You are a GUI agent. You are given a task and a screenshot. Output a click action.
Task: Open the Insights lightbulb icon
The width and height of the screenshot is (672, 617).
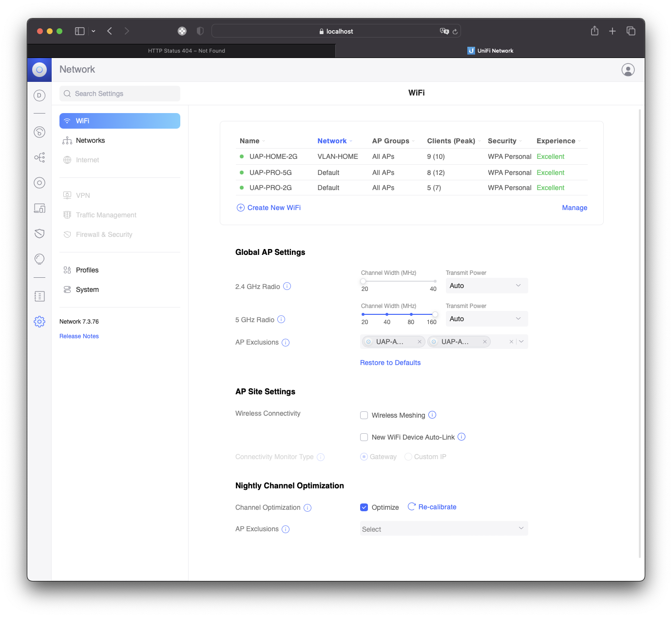click(x=39, y=259)
